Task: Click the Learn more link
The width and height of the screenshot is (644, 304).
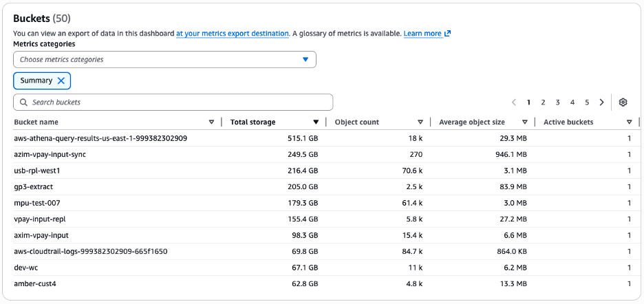Action: coord(422,34)
